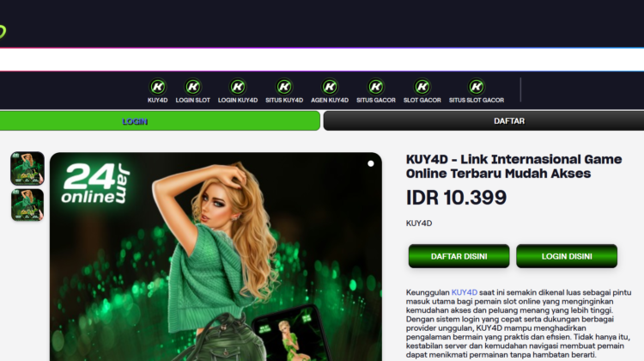Select the second product thumbnail
Screen dimensions: 644x361
(27, 205)
